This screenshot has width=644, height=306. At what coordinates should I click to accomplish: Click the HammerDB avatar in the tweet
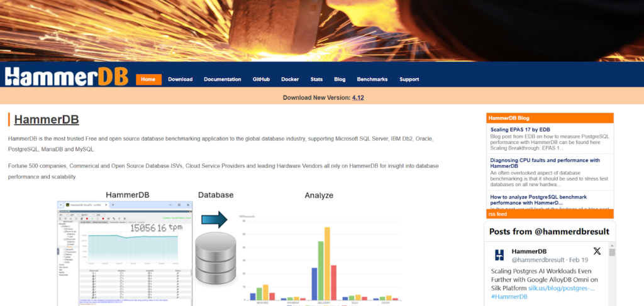pyautogui.click(x=499, y=254)
